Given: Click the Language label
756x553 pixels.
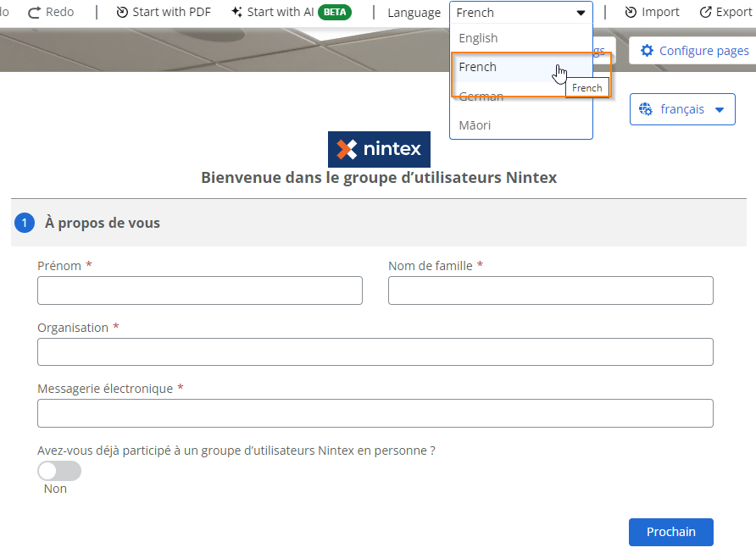Looking at the screenshot, I should [x=414, y=13].
